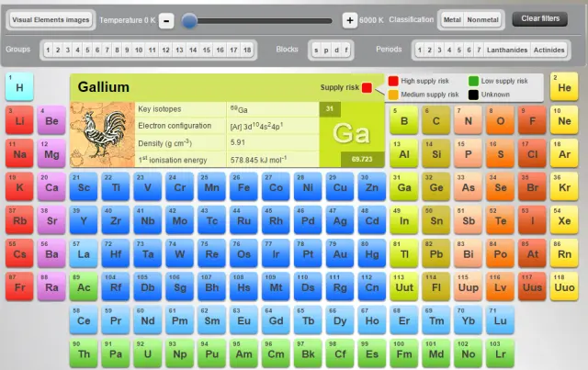Click the Iron (Fe) element tile

pyautogui.click(x=243, y=187)
